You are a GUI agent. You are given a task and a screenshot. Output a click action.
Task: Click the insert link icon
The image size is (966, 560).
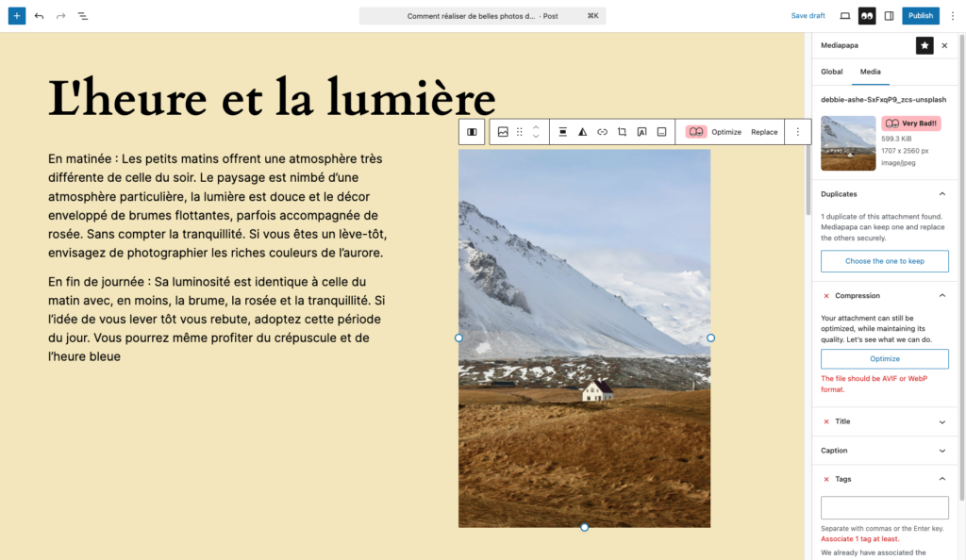click(x=602, y=132)
